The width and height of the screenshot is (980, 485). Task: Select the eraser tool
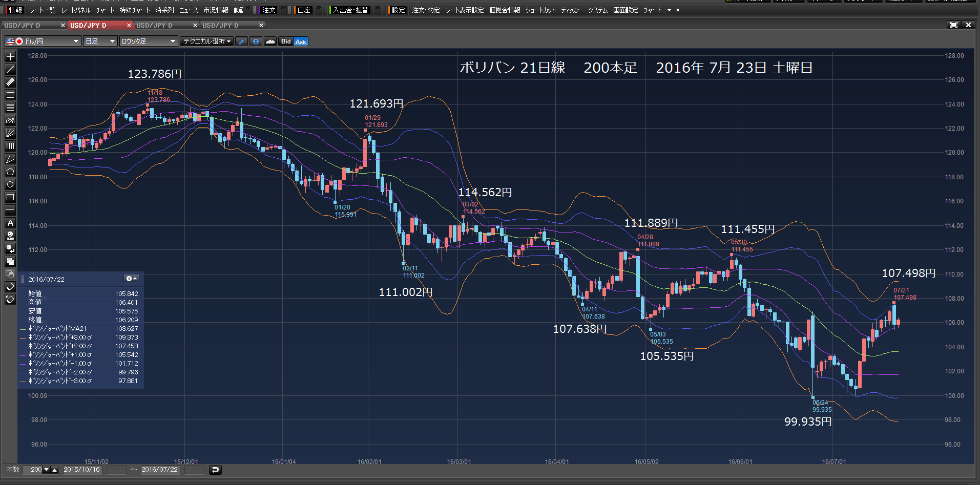point(10,287)
